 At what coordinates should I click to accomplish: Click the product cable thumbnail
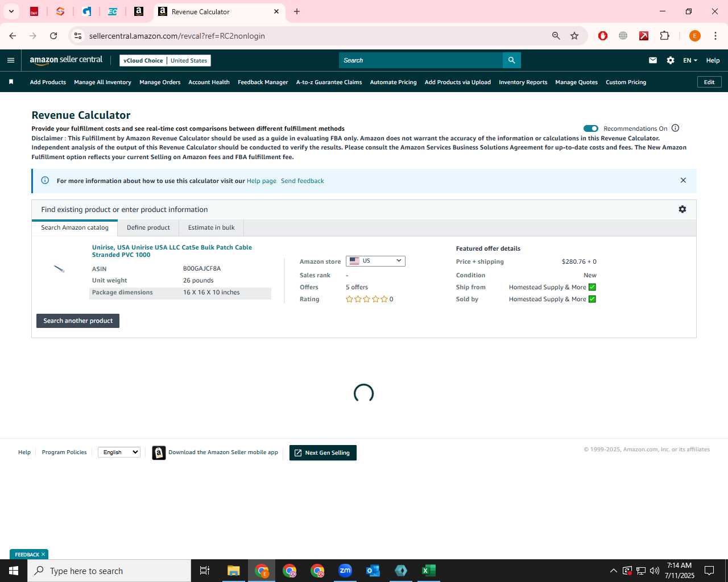tap(59, 269)
